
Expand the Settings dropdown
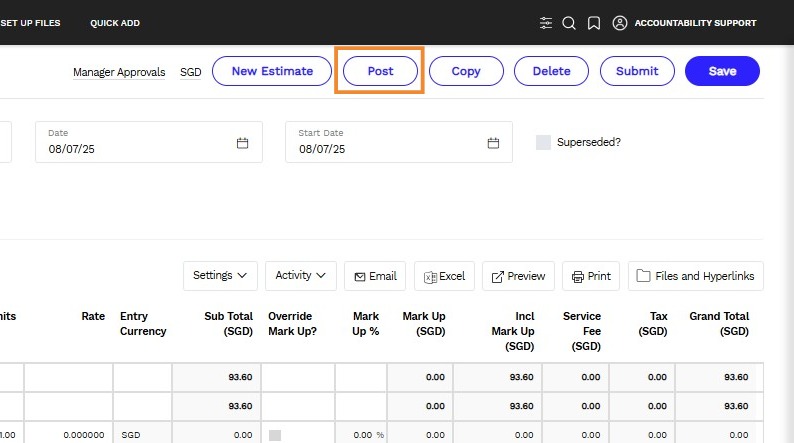[220, 275]
